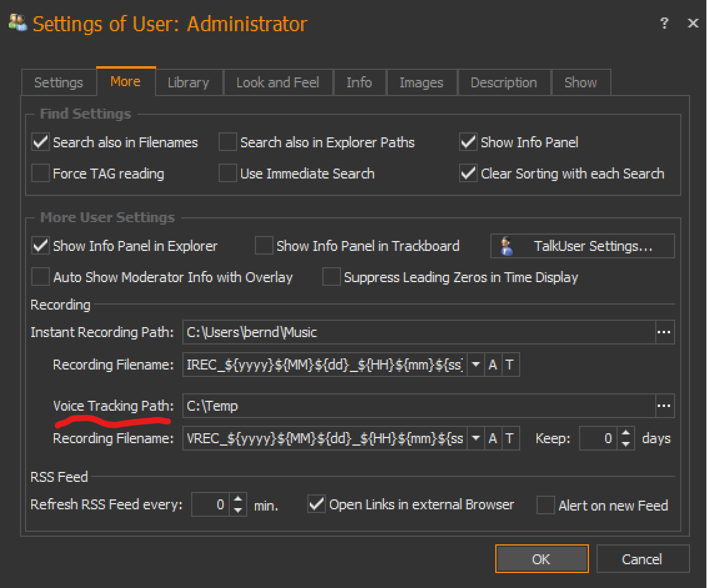Confirm settings with the OK button
Viewport: 707px width, 588px height.
coord(541,559)
